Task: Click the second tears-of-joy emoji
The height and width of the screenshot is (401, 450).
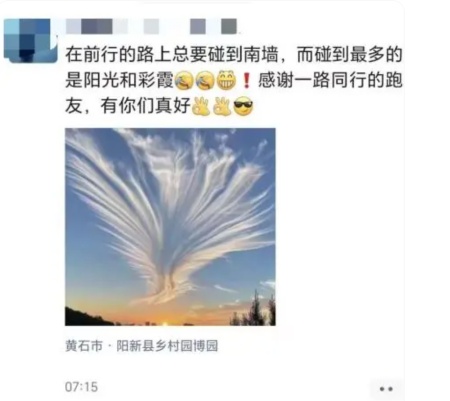Action: point(205,81)
